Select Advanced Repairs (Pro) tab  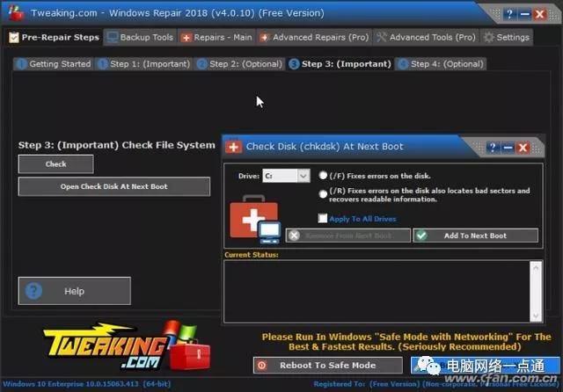(x=314, y=37)
